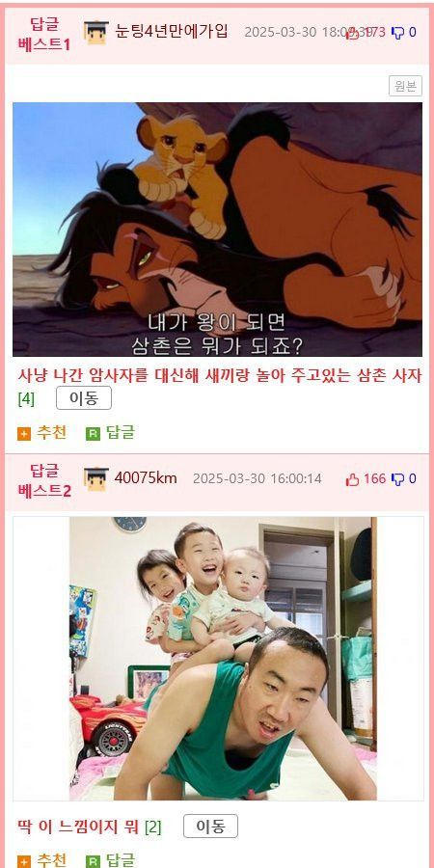Click avatar icon of 40075km
This screenshot has width=434, height=868.
pyautogui.click(x=96, y=478)
